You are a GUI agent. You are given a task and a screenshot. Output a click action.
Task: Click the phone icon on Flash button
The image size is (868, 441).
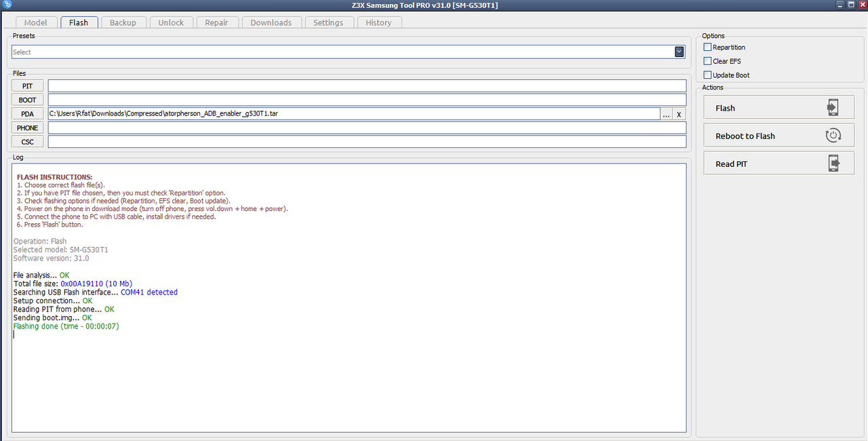click(833, 108)
